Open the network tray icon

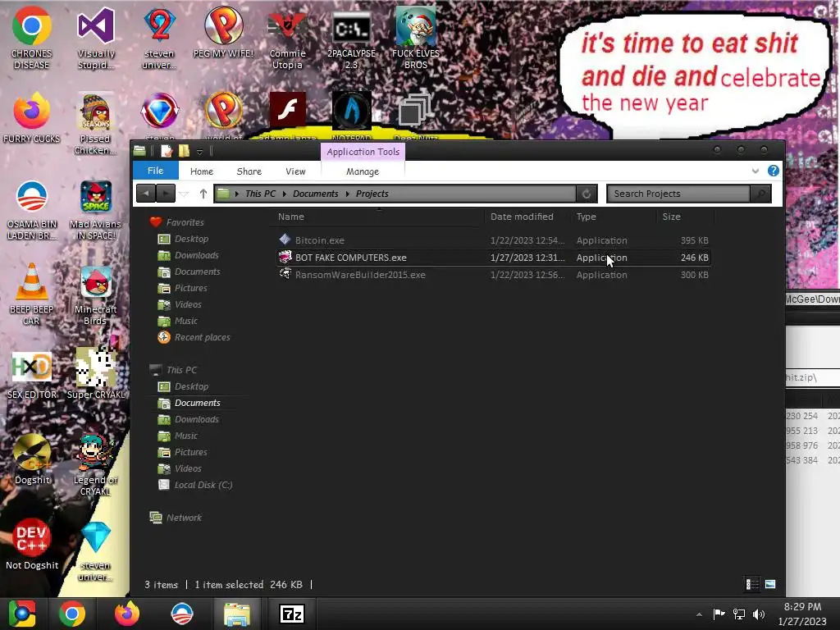click(739, 614)
